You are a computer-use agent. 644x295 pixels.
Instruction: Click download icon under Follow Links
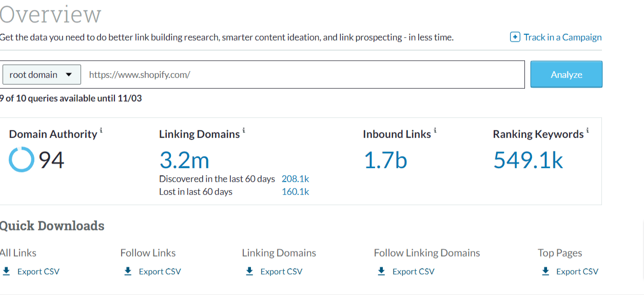[x=128, y=271]
